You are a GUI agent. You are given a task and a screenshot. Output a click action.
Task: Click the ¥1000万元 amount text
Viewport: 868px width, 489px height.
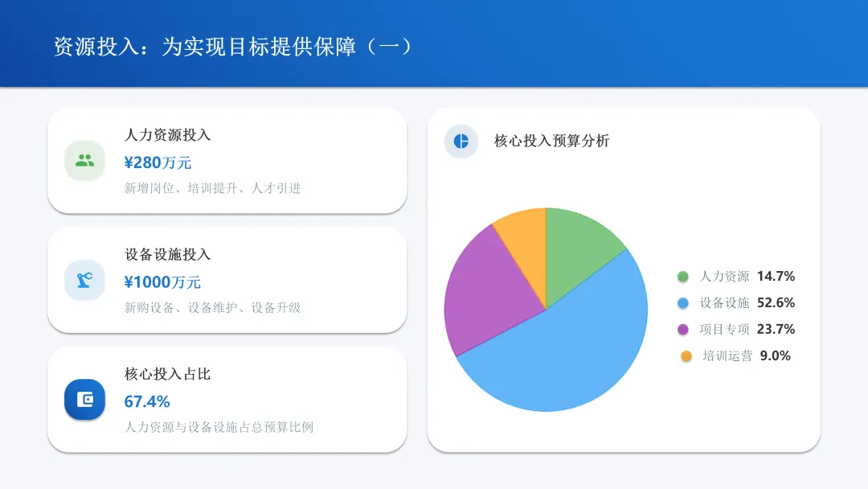[162, 281]
